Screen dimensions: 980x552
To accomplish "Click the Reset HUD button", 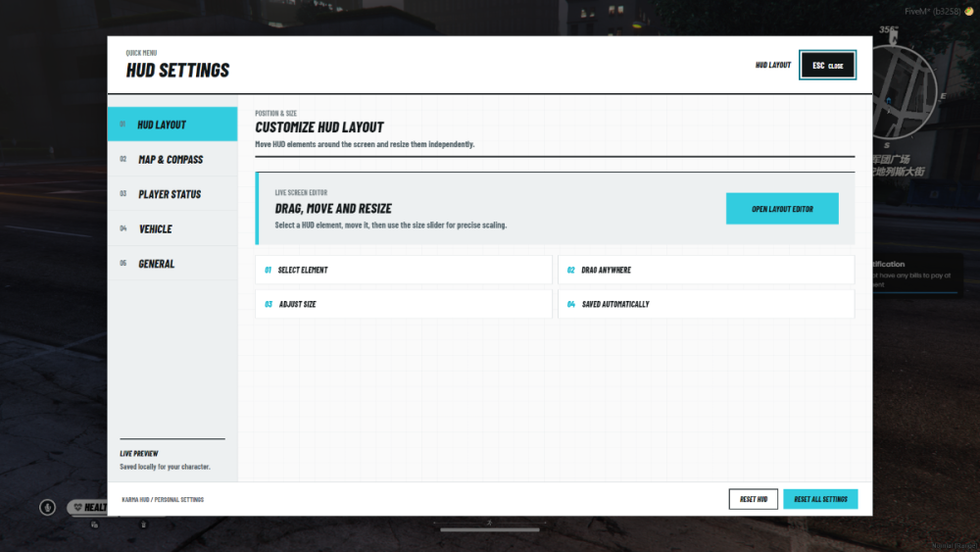I will click(753, 499).
